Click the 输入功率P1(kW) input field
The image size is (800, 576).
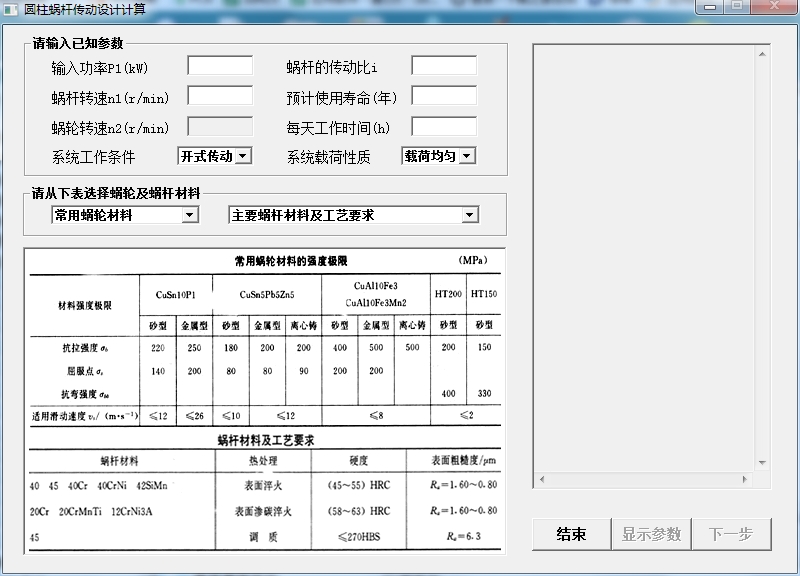[x=220, y=67]
